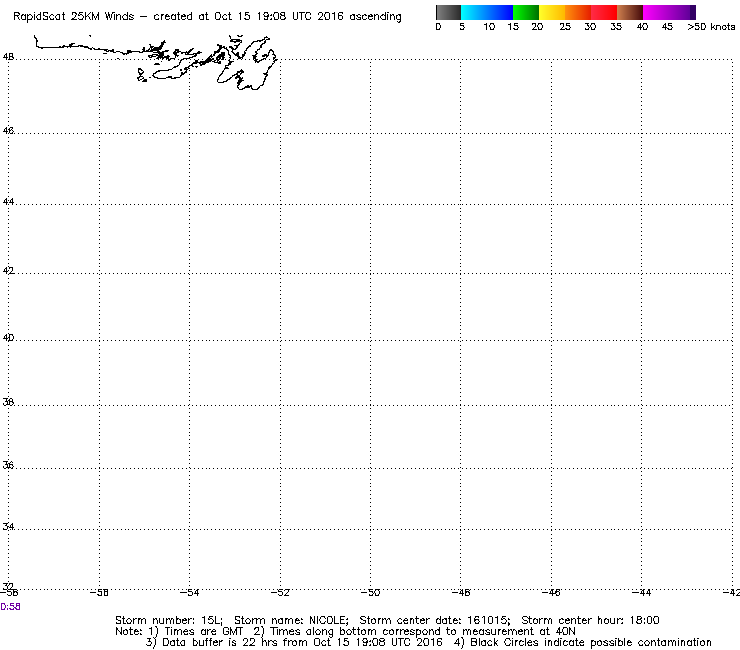The width and height of the screenshot is (740, 650).
Task: Click the '>50 knots' legend label
Action: click(x=711, y=27)
